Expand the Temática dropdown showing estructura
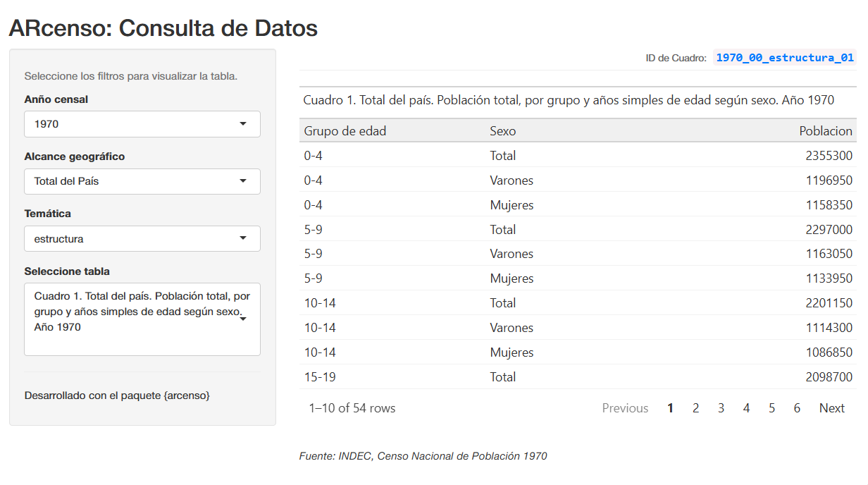 (x=141, y=238)
